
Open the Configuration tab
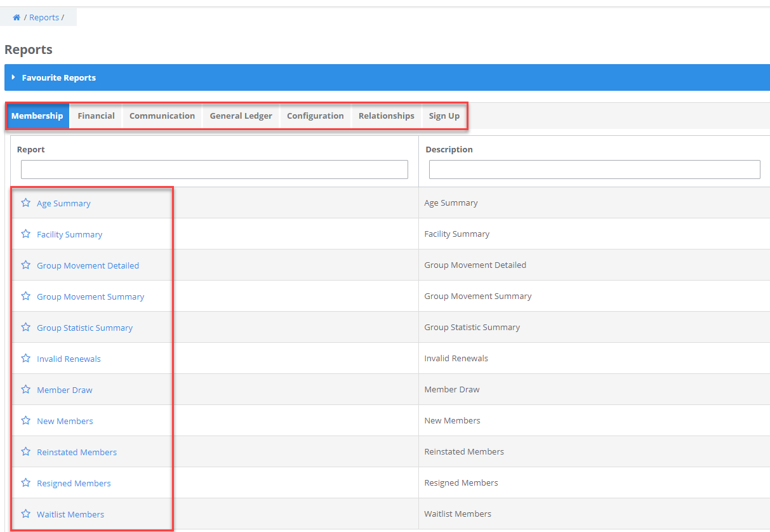[315, 116]
